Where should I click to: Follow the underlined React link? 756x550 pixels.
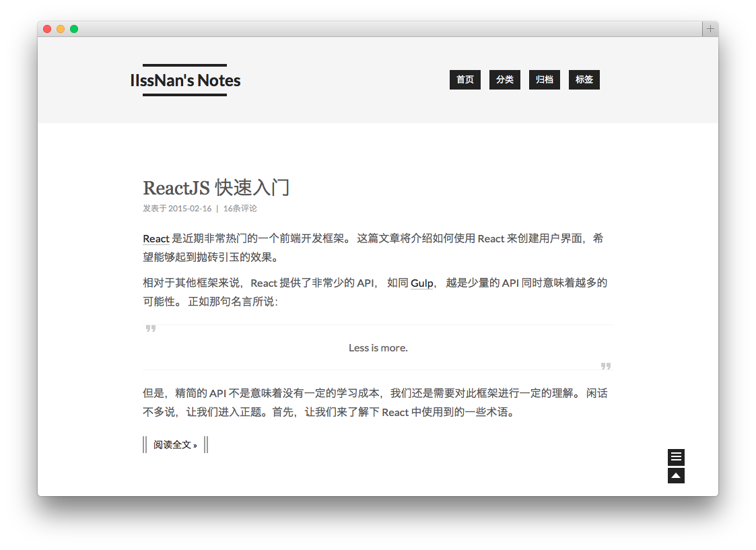[x=156, y=238]
